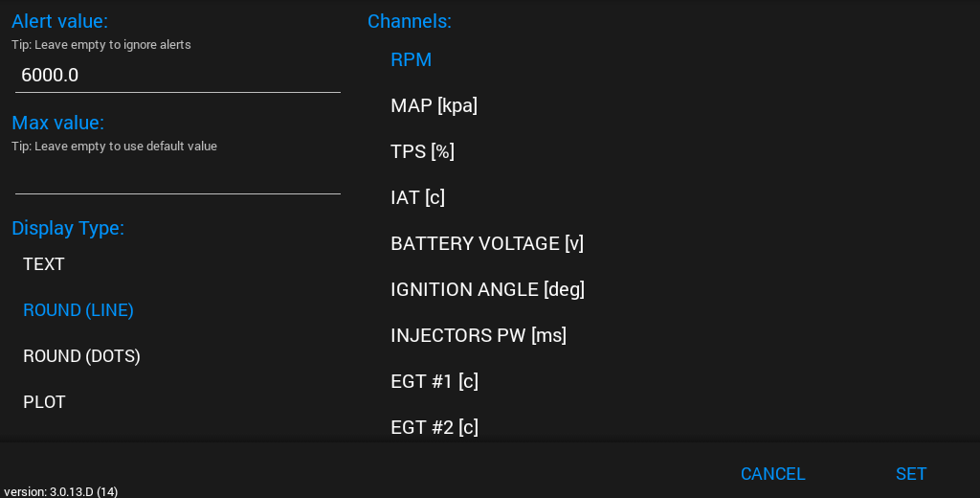Select the RPM channel

tap(412, 59)
